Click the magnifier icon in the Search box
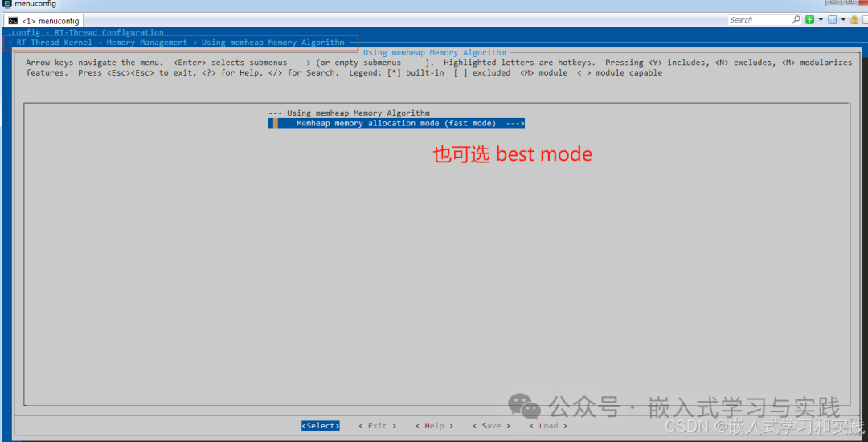Screen dimensions: 868x442 coord(796,20)
